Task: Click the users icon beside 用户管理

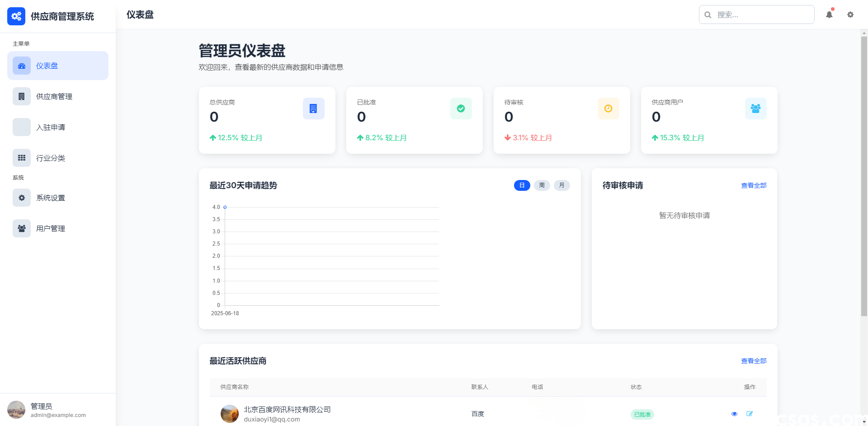Action: (x=22, y=228)
